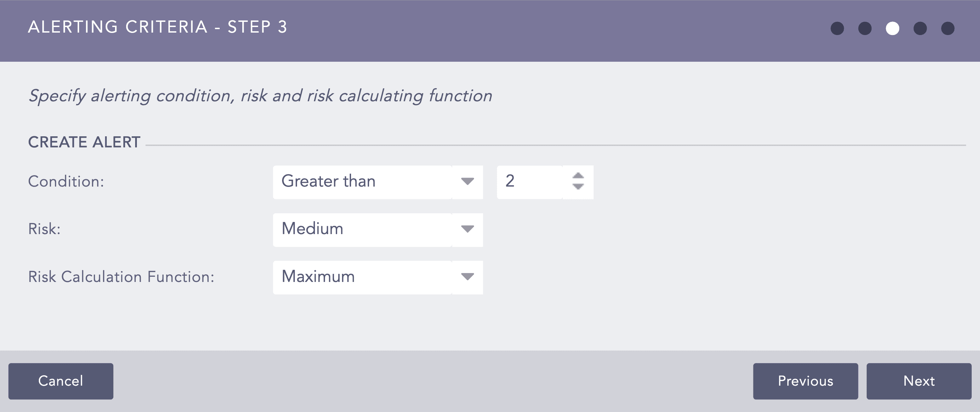Click the first step indicator dot
Image resolution: width=980 pixels, height=412 pixels.
pyautogui.click(x=837, y=28)
